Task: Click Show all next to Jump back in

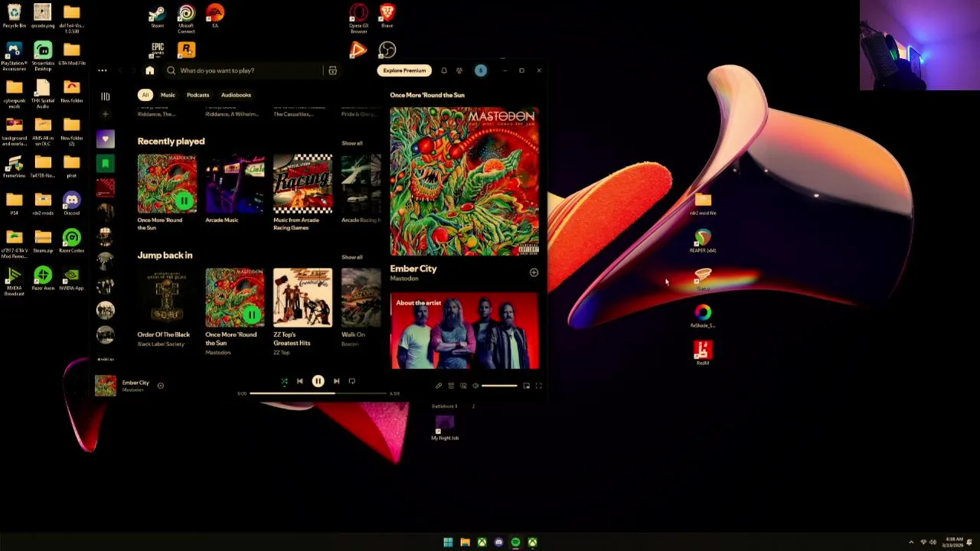Action: pyautogui.click(x=352, y=257)
